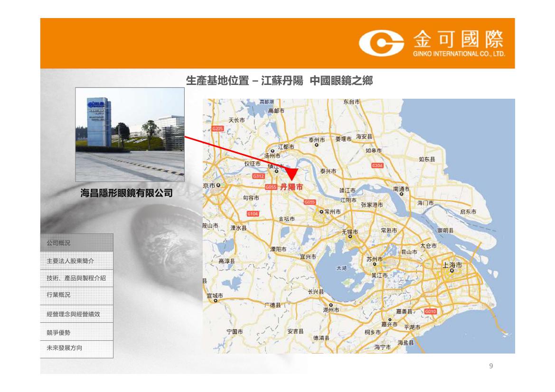
Task: Select the 如皋市 map label
Action: click(x=374, y=150)
